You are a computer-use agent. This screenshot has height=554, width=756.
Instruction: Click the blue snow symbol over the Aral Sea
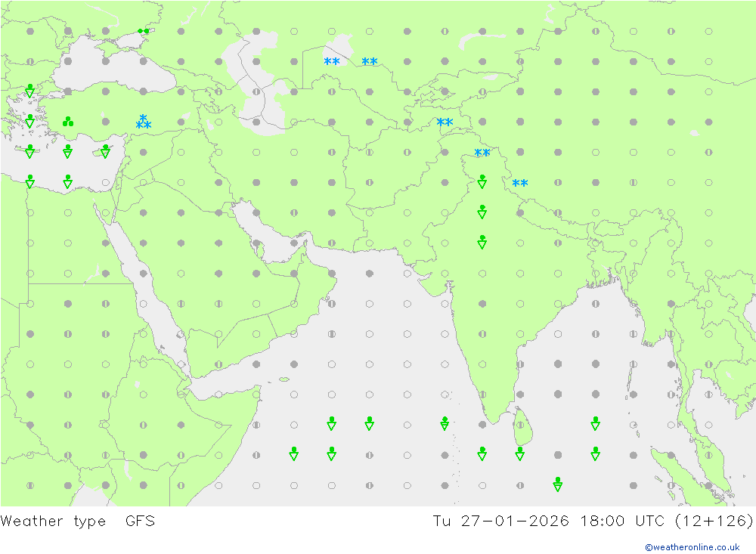point(332,61)
